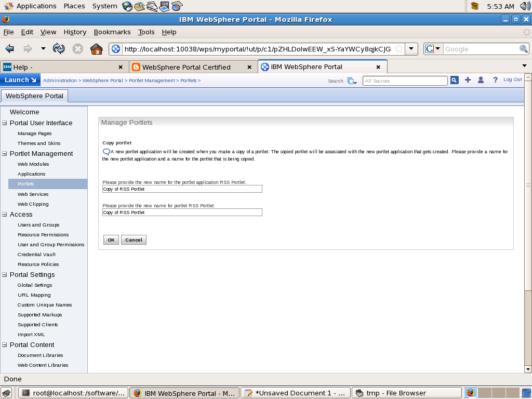Open the history dropdown beside Forward button
This screenshot has height=399, width=532.
[x=43, y=49]
